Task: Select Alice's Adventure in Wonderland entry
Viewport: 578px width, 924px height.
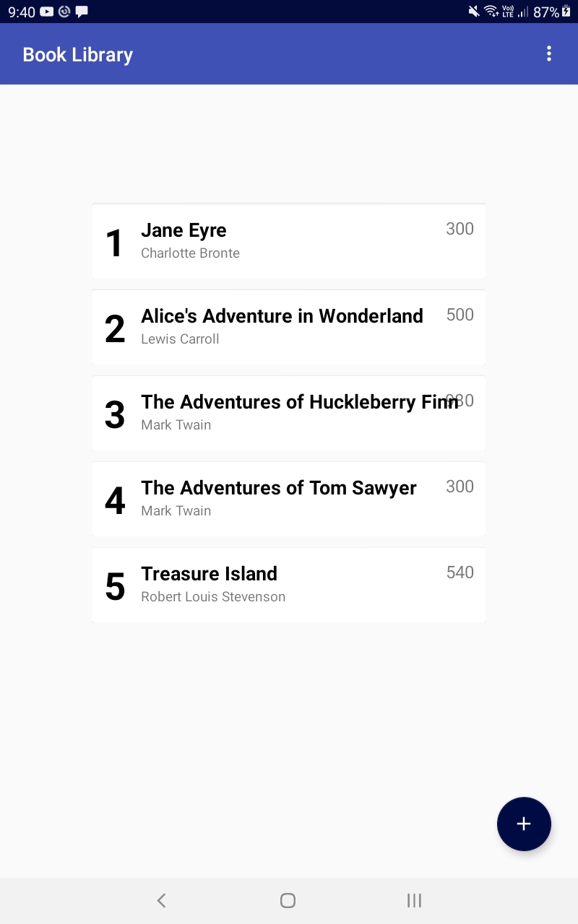Action: 289,327
